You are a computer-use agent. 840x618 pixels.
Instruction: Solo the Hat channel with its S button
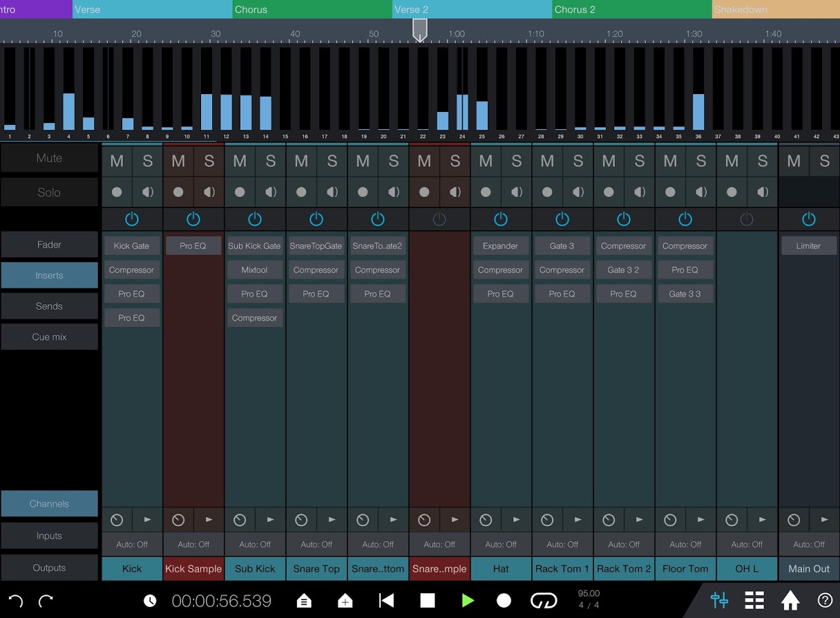tap(516, 161)
